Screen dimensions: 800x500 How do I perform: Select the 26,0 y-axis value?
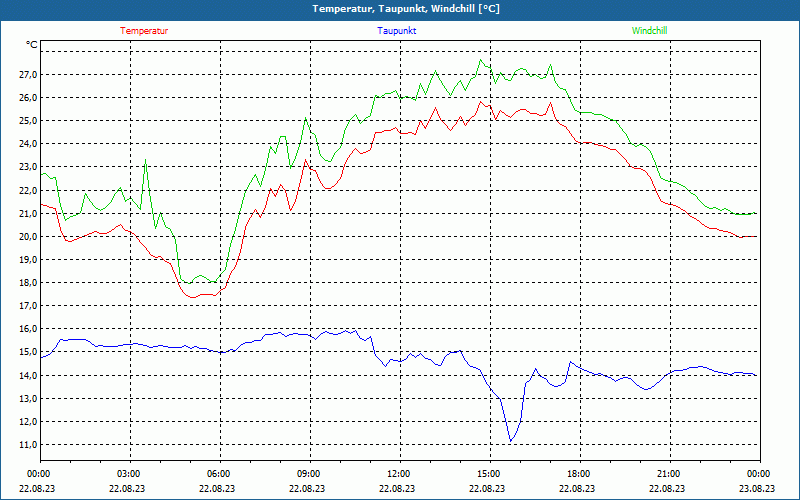pyautogui.click(x=29, y=97)
